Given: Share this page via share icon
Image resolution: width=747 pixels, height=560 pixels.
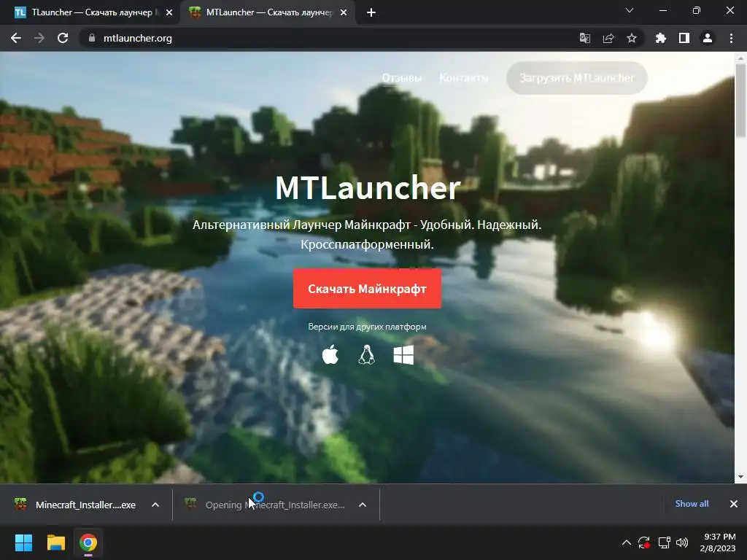Looking at the screenshot, I should click(608, 38).
